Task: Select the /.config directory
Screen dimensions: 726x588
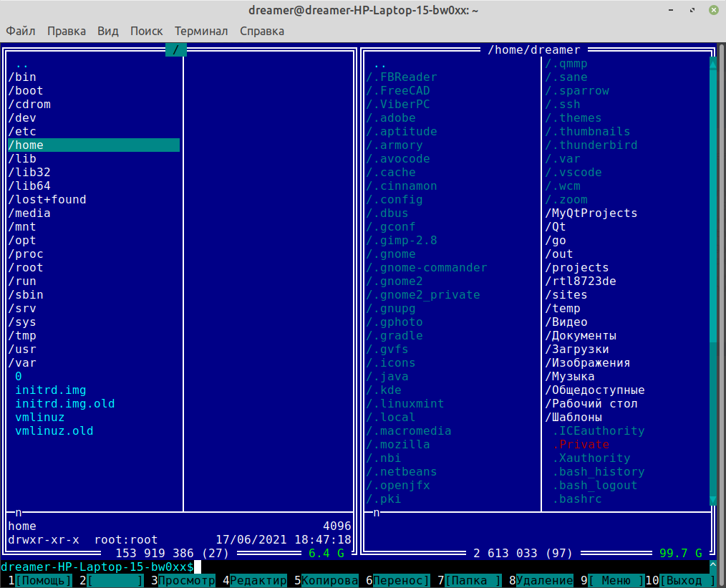Action: [x=395, y=200]
